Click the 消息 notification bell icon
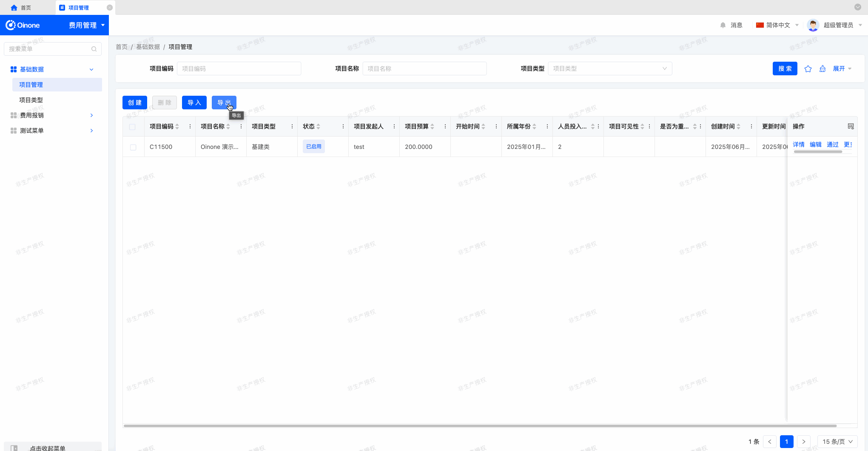Image resolution: width=868 pixels, height=451 pixels. 723,25
